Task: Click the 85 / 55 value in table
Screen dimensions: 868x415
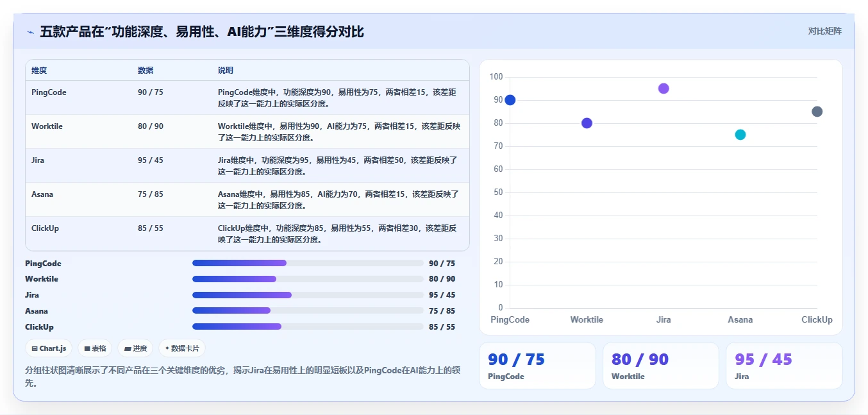Action: (151, 228)
